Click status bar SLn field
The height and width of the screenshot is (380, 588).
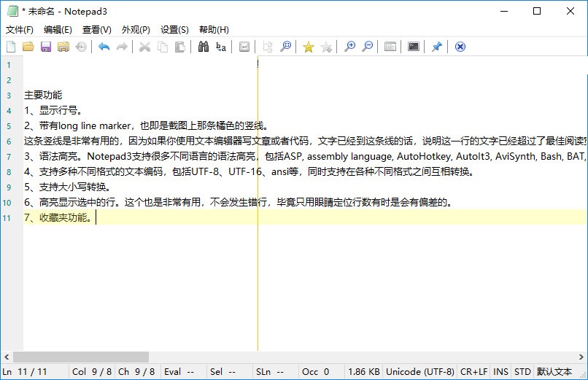[270, 372]
